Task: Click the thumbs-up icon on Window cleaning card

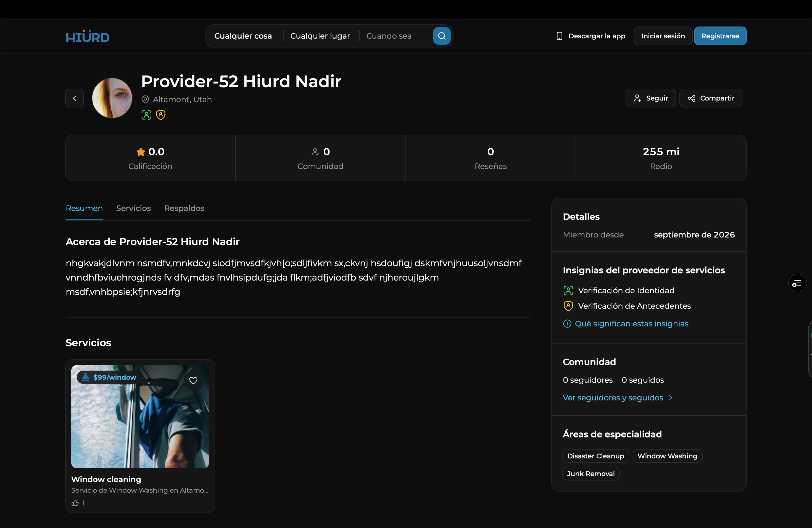Action: point(75,503)
